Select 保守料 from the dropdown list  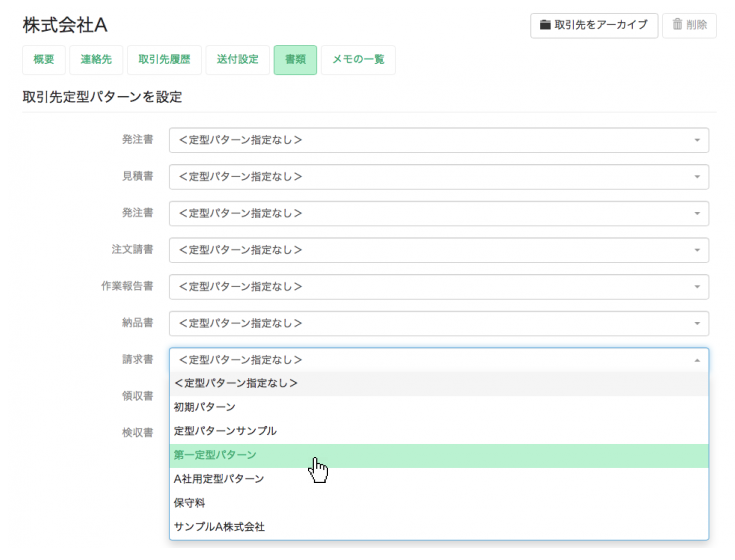(439, 503)
